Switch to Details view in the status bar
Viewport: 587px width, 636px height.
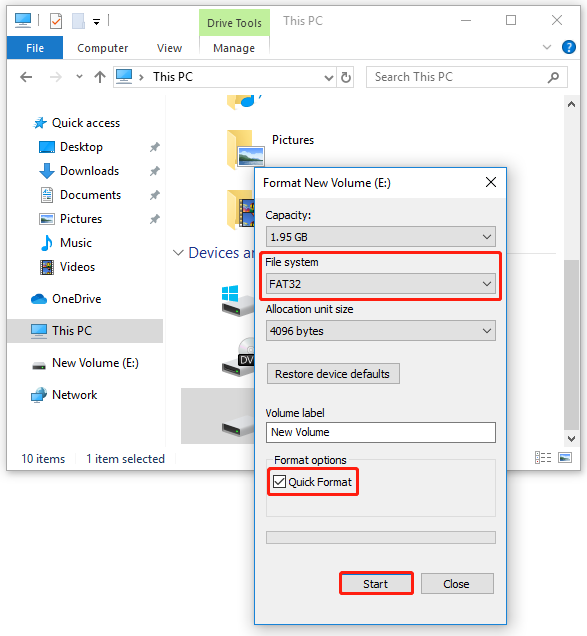(543, 458)
